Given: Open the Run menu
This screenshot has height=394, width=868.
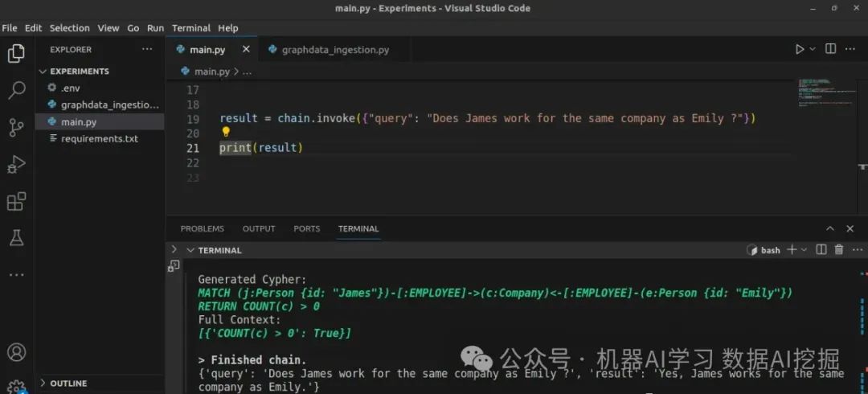Looking at the screenshot, I should click(x=156, y=27).
